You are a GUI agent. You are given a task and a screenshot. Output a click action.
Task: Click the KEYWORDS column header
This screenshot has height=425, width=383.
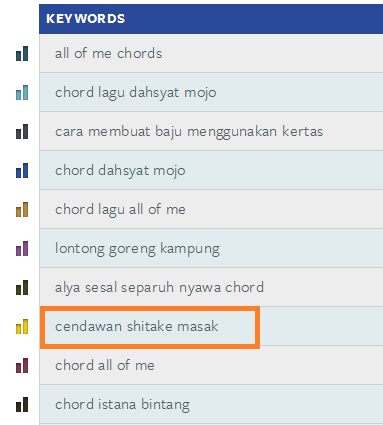click(211, 19)
